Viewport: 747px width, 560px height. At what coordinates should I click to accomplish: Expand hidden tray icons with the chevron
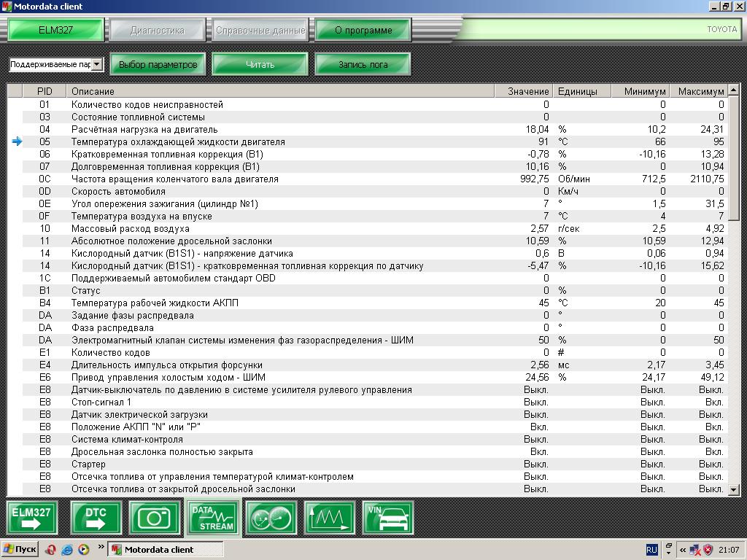pos(682,550)
